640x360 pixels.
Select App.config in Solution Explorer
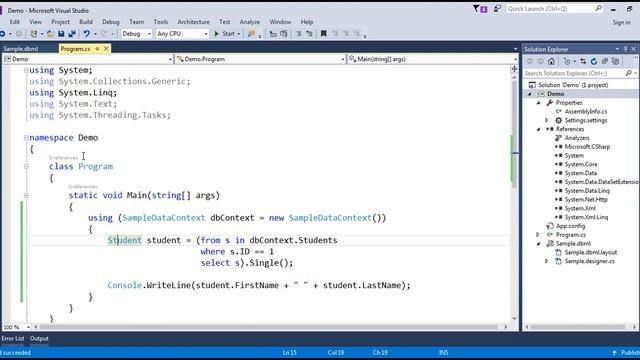click(x=570, y=226)
